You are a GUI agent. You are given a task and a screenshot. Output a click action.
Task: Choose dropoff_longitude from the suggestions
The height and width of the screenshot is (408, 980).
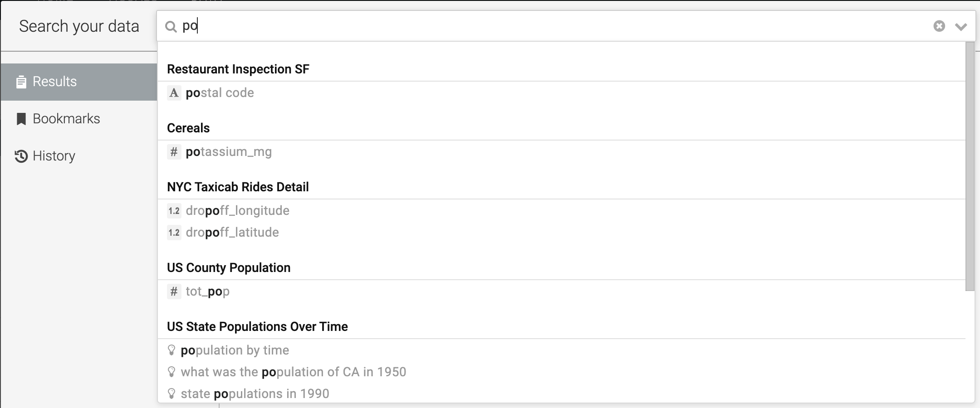(x=237, y=211)
